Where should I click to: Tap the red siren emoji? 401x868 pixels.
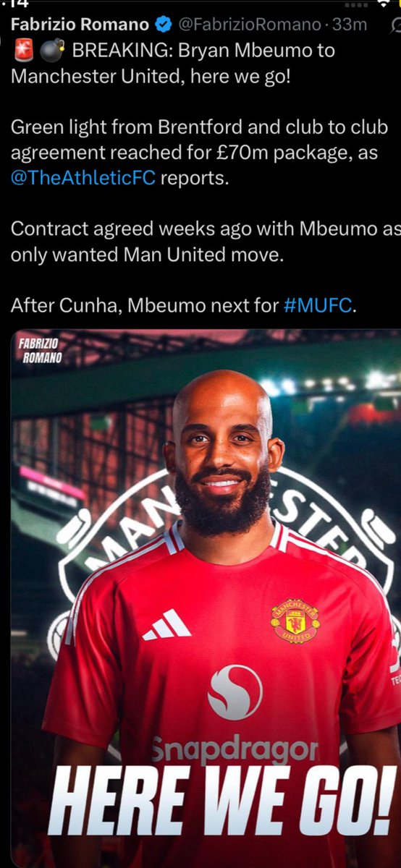click(24, 52)
